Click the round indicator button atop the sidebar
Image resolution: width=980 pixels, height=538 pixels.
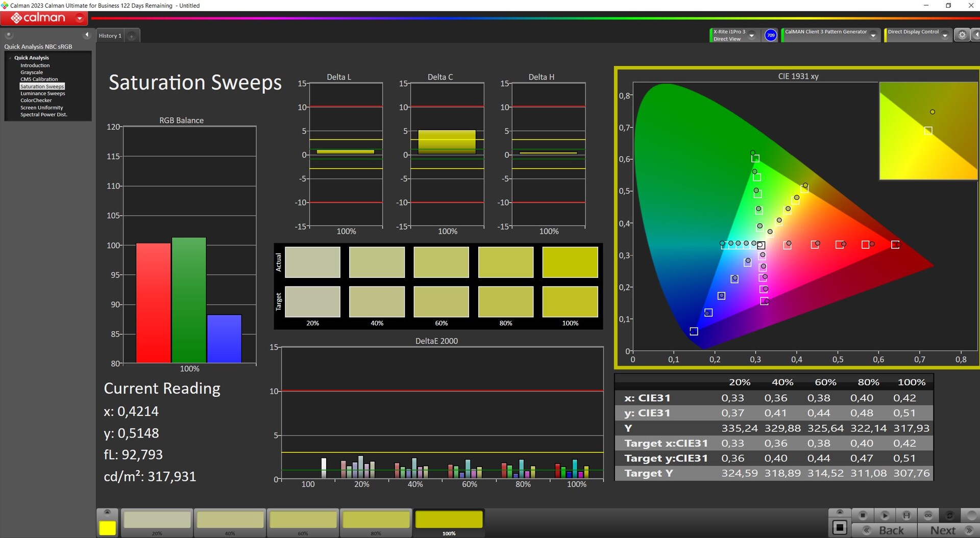(x=9, y=35)
